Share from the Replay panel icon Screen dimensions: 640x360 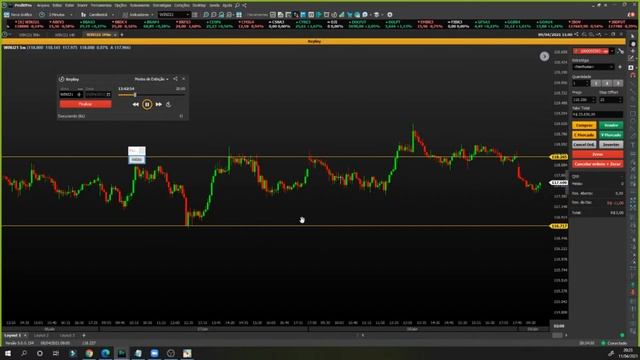pos(175,79)
